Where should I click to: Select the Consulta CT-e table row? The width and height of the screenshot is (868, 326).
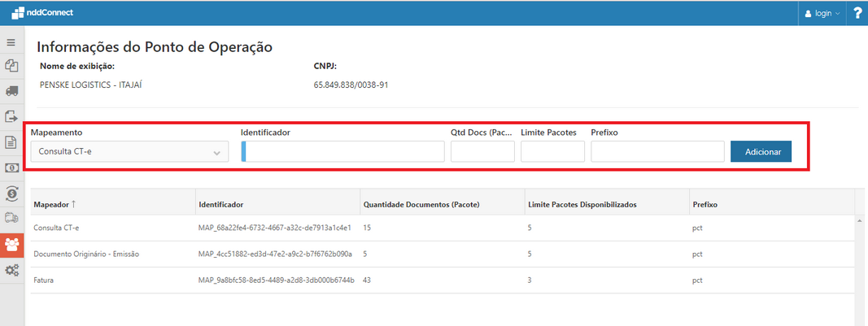[x=443, y=228]
